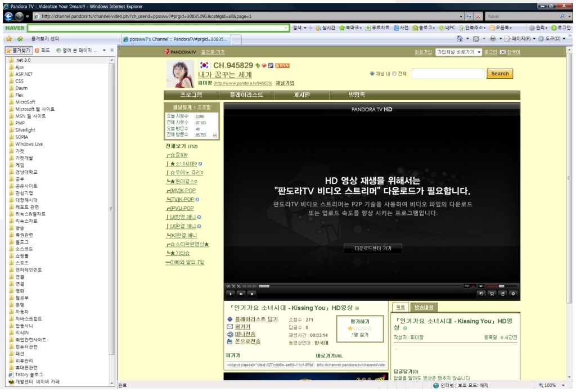Rate the video using the star rating

pyautogui.click(x=359, y=328)
